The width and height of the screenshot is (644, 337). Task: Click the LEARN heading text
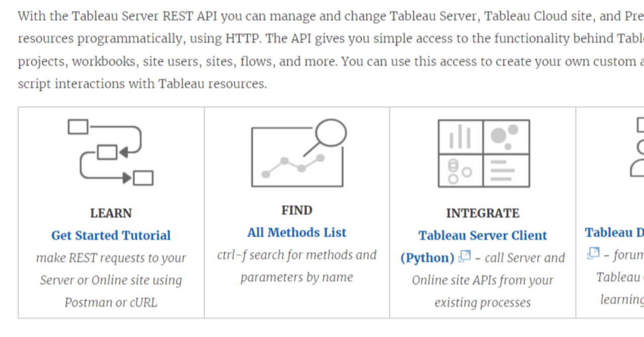(111, 213)
